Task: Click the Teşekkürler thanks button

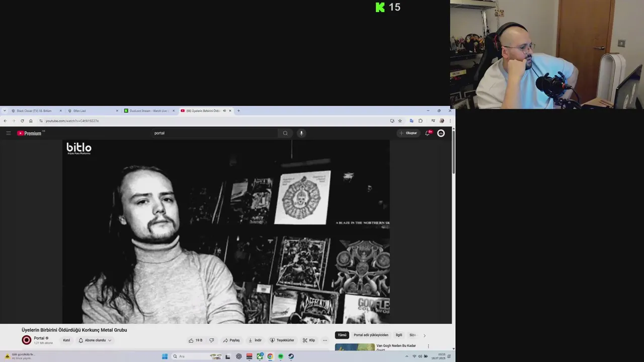Action: pos(282,340)
